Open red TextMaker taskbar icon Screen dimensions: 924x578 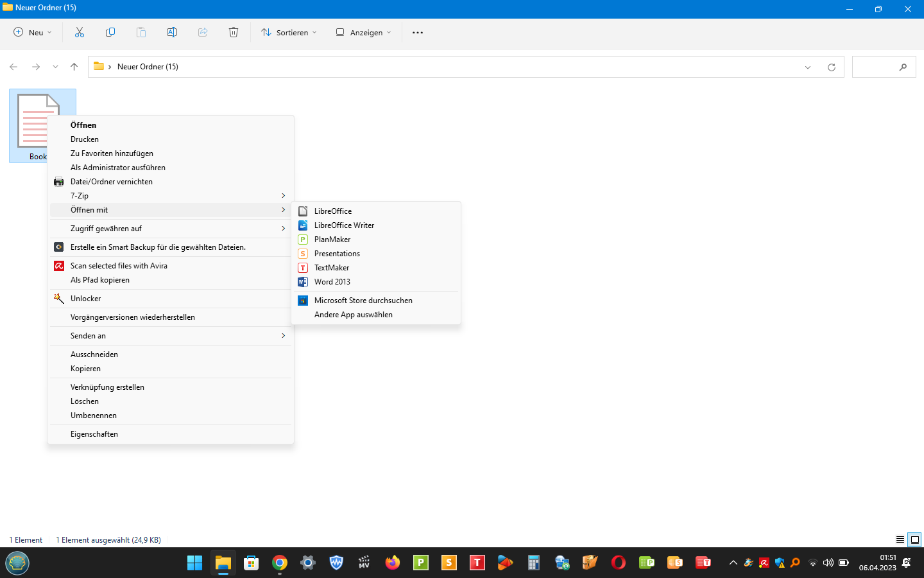477,563
